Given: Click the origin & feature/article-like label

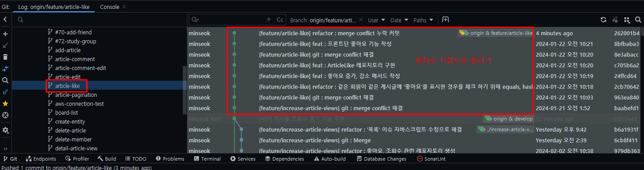Looking at the screenshot, I should coord(496,33).
